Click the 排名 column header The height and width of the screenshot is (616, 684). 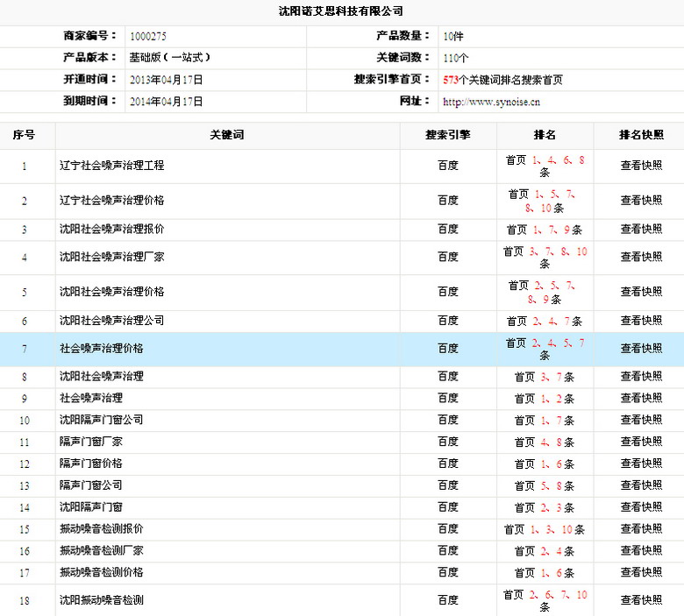point(545,135)
